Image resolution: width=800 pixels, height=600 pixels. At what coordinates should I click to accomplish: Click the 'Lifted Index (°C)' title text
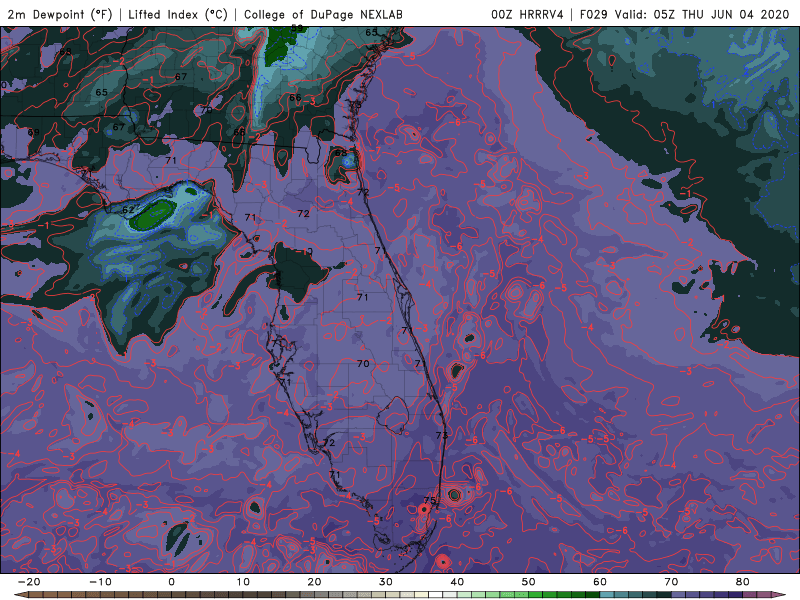click(x=178, y=14)
